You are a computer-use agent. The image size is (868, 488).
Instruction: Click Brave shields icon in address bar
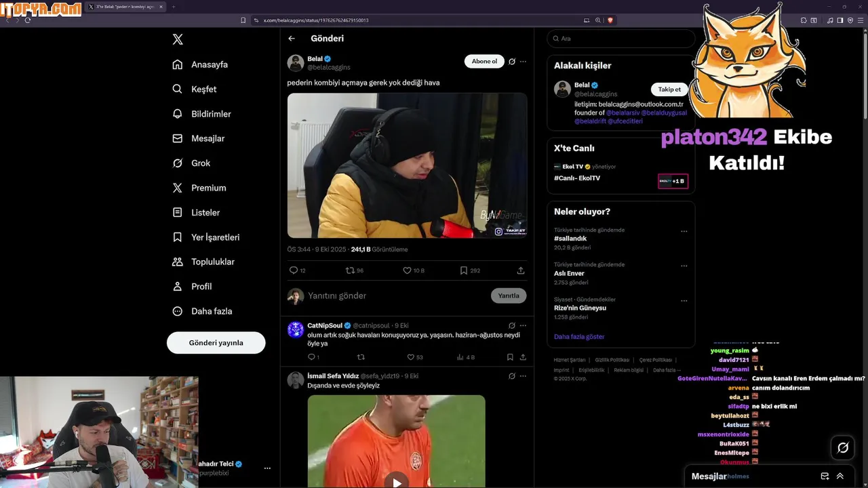(x=610, y=20)
